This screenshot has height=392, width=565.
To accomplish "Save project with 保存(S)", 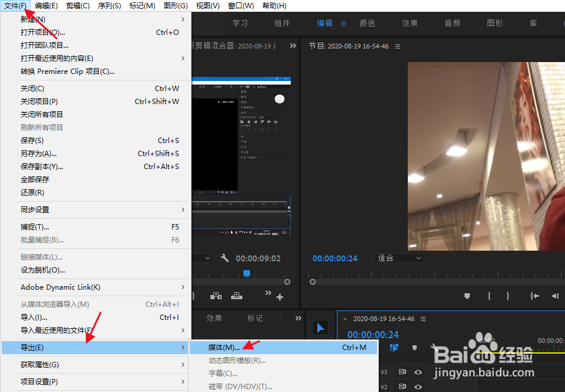I will [x=96, y=141].
